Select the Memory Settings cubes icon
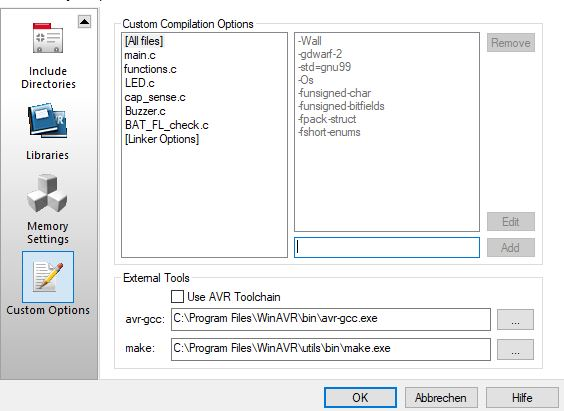The height and width of the screenshot is (411, 564). point(47,193)
